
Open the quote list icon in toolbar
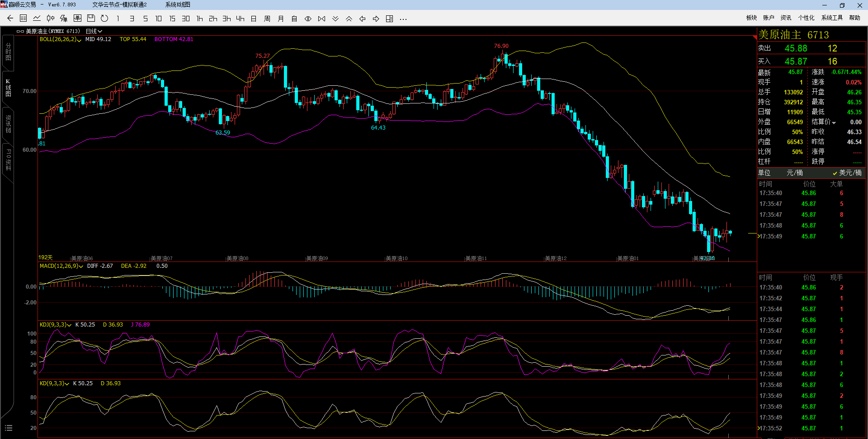coord(24,19)
